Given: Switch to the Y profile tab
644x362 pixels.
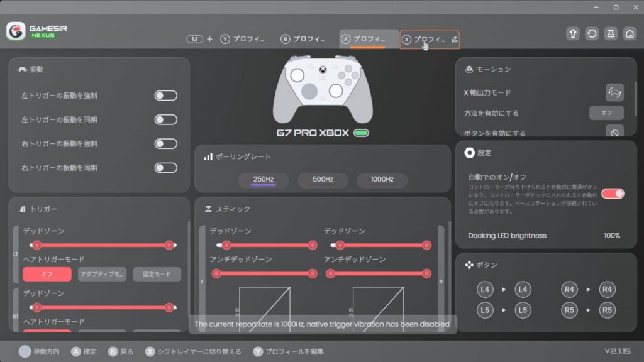Looking at the screenshot, I should (242, 39).
